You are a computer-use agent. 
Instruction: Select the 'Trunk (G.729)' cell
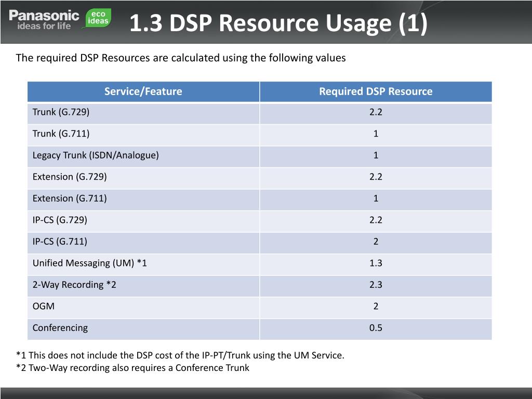pyautogui.click(x=143, y=113)
